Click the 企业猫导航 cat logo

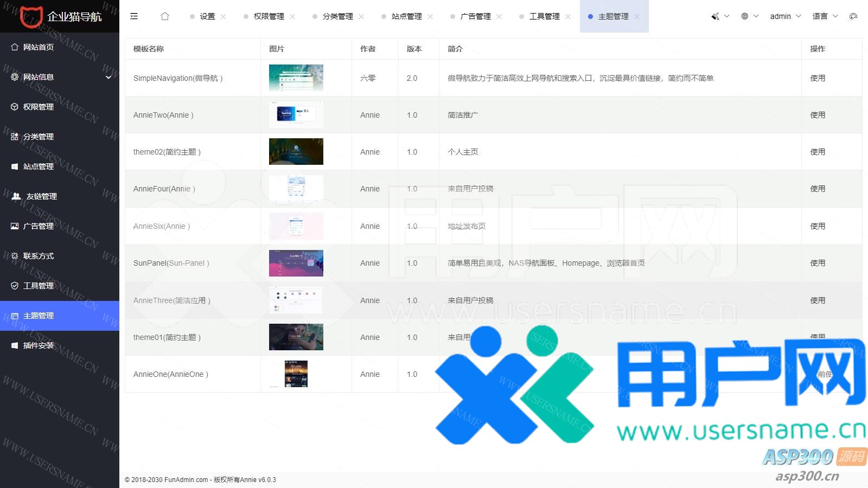click(31, 16)
